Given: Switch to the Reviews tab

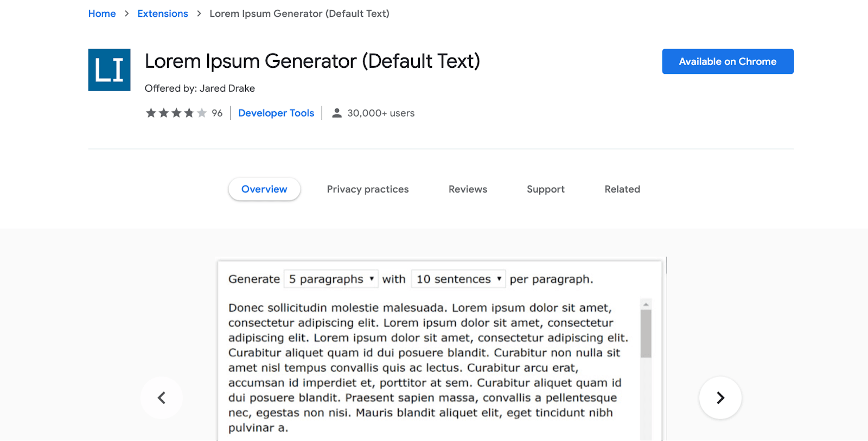Looking at the screenshot, I should pyautogui.click(x=467, y=189).
